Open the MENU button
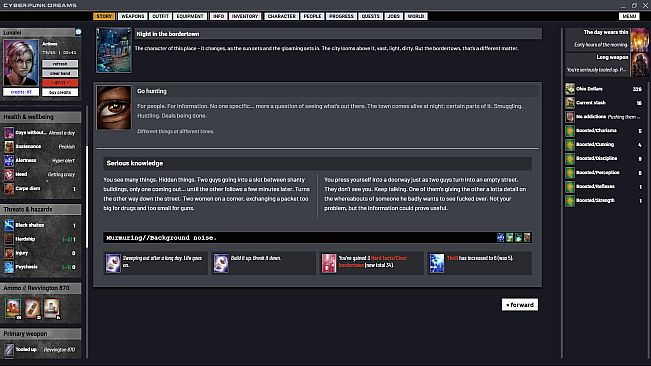 (x=629, y=16)
